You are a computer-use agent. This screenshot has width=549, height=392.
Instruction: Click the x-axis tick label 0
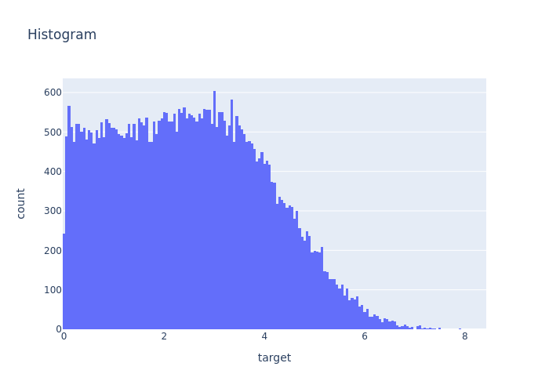pos(64,337)
